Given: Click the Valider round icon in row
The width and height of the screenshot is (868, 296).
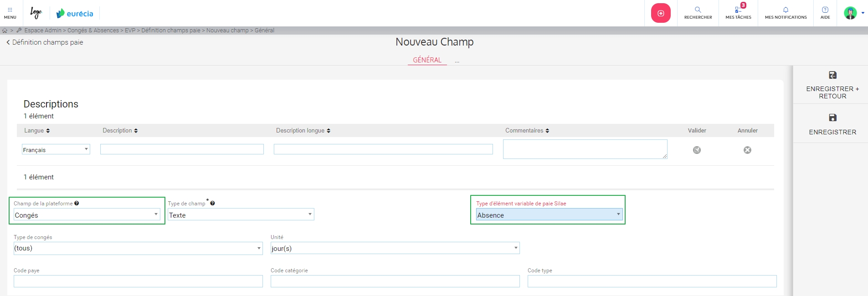Looking at the screenshot, I should (697, 150).
